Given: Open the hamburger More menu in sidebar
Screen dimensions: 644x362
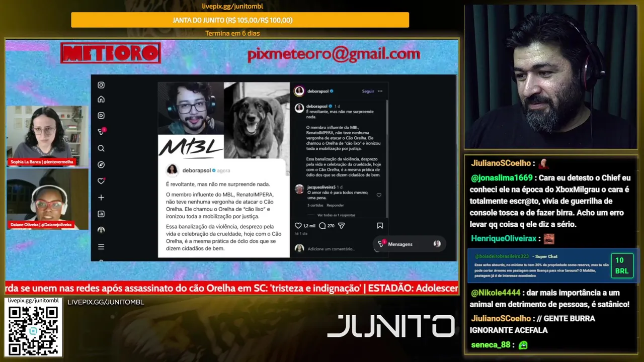Looking at the screenshot, I should click(x=101, y=246).
